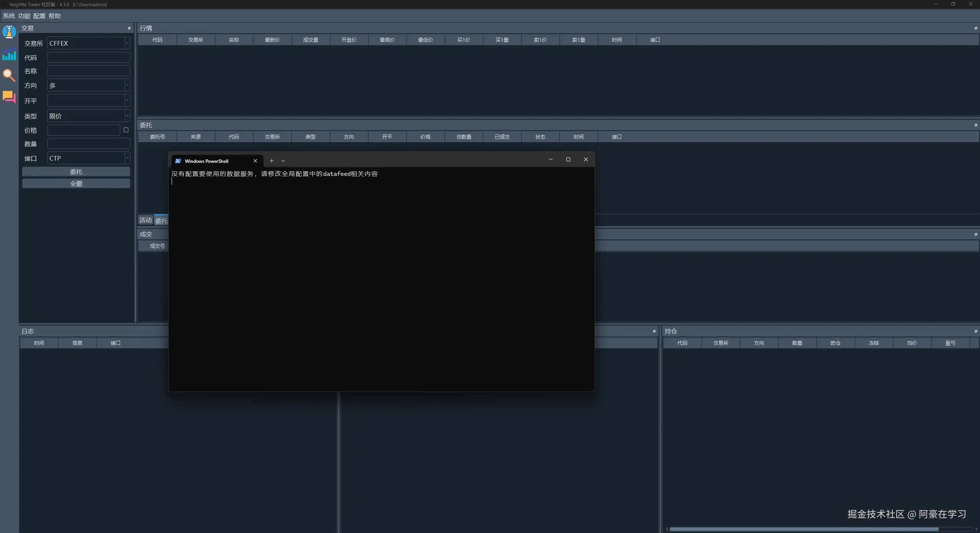Click the 持仓 panel horizontal scrollbar
The image size is (980, 533).
tap(804, 529)
